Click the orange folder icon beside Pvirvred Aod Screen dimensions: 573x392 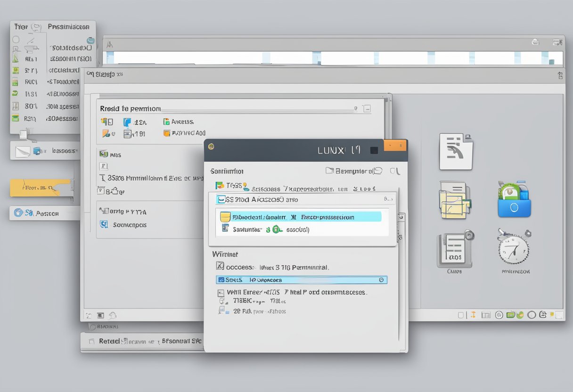(x=166, y=133)
